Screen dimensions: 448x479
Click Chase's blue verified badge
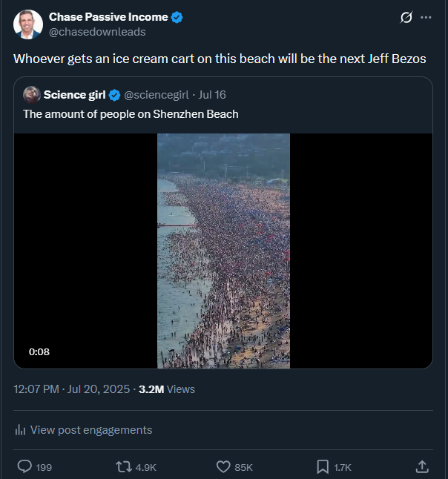click(x=177, y=17)
